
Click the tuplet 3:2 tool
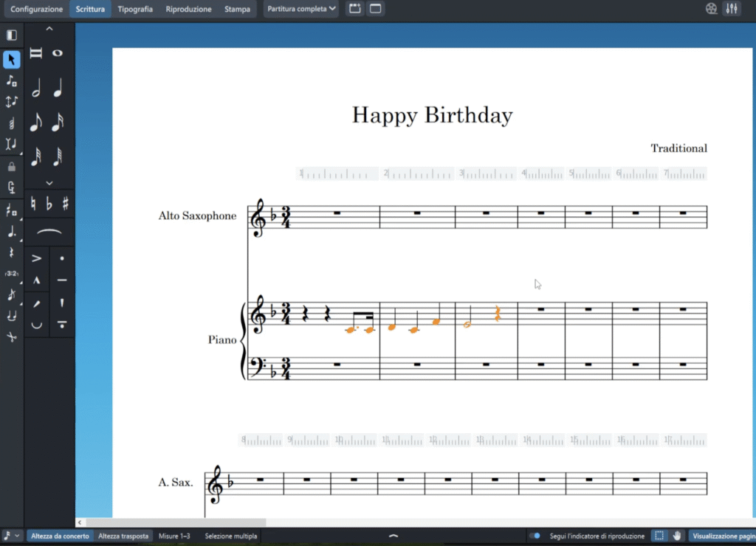point(12,274)
